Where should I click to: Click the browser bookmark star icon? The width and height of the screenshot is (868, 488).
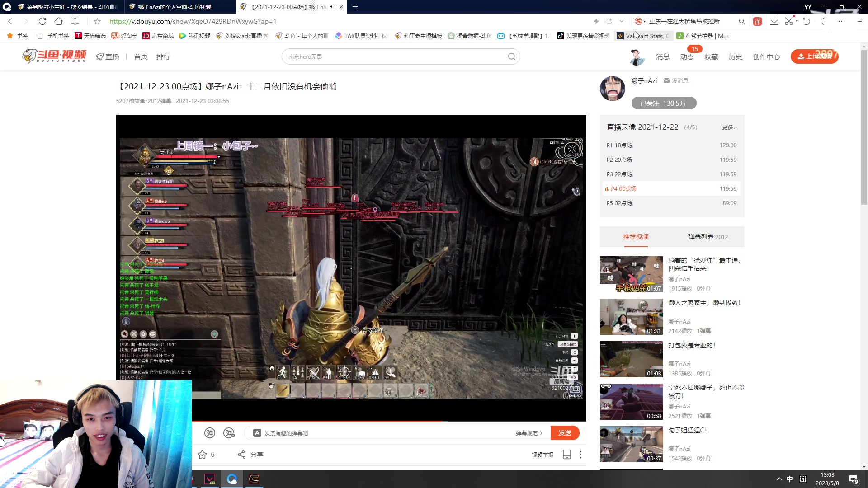[97, 21]
